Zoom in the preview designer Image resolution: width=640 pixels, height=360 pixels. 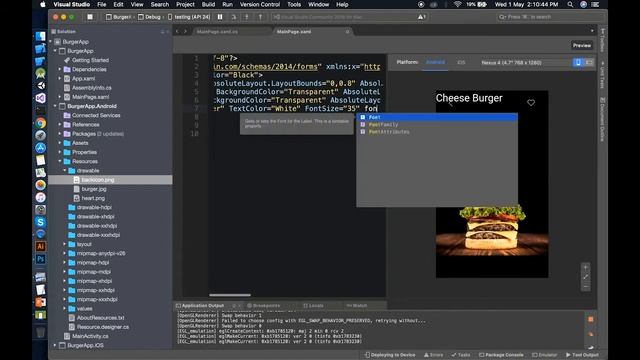pyautogui.click(x=585, y=268)
